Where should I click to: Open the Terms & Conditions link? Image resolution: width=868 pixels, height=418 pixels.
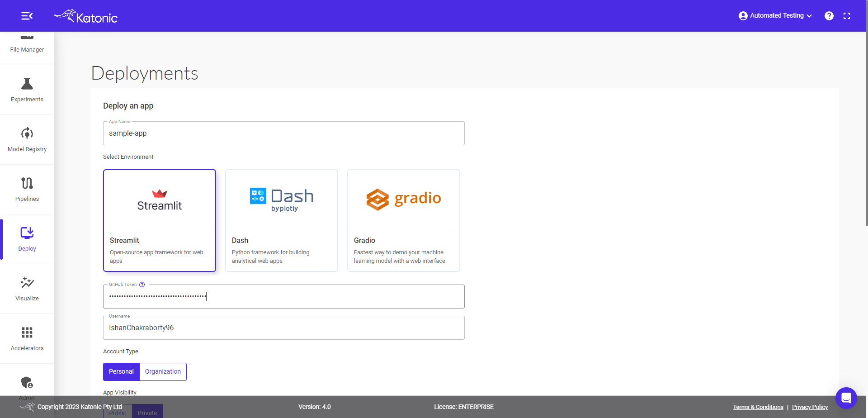pyautogui.click(x=758, y=407)
